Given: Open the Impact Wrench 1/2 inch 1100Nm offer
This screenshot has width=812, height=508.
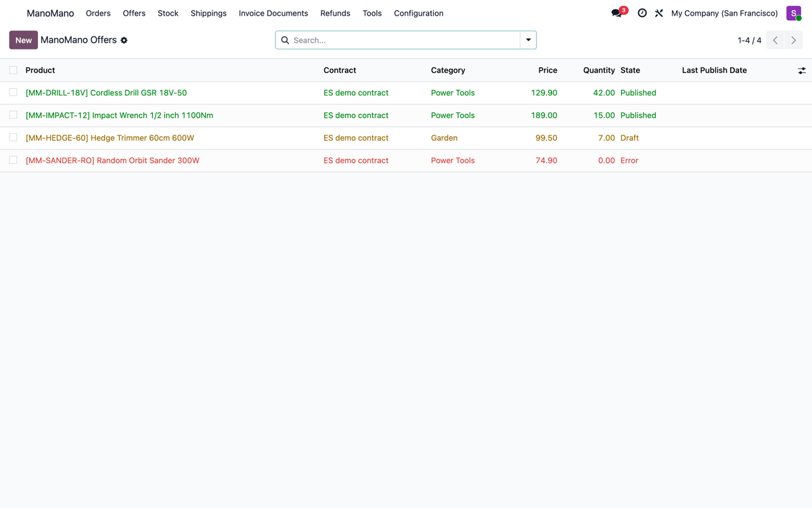Looking at the screenshot, I should coord(119,115).
